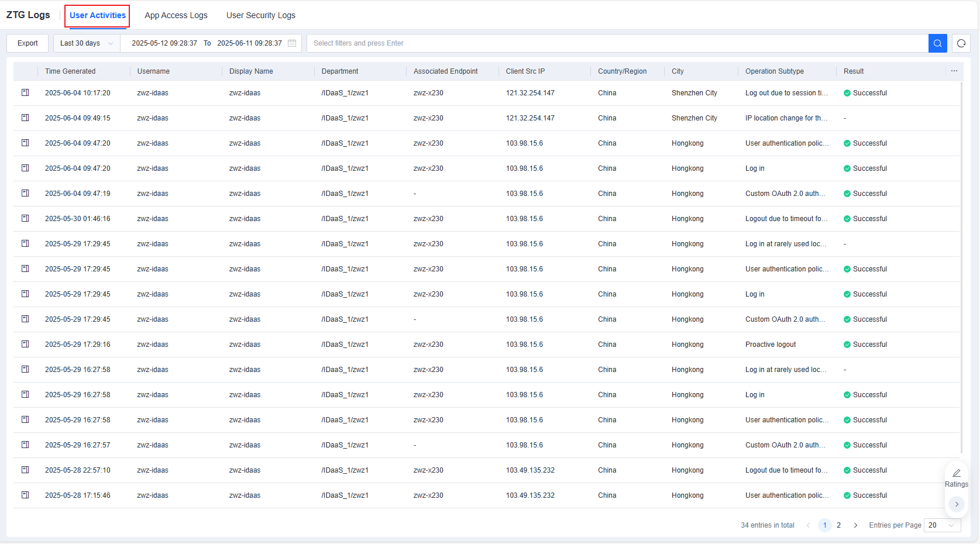Click the Ratings pencil icon
Viewport: 980px width, 544px height.
click(x=957, y=473)
